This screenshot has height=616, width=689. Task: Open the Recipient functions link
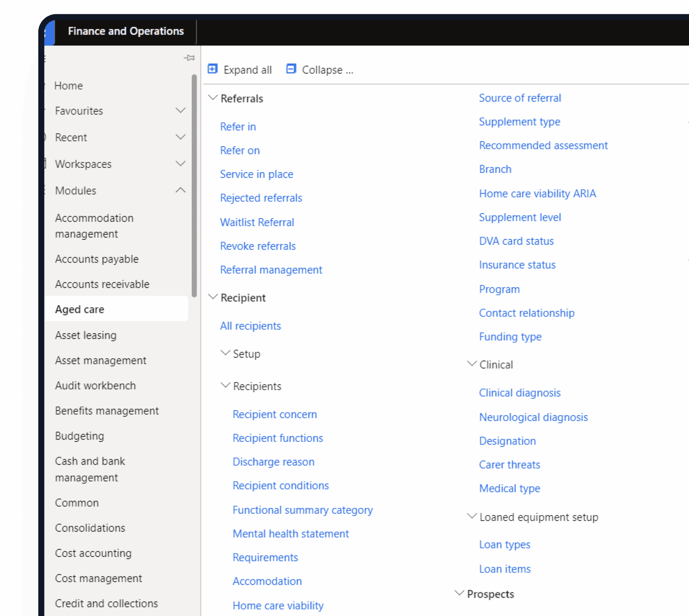coord(278,438)
